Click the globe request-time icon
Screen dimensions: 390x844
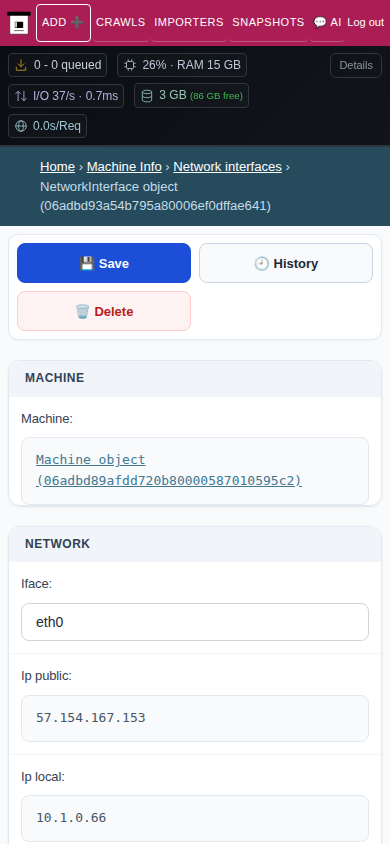pos(21,126)
